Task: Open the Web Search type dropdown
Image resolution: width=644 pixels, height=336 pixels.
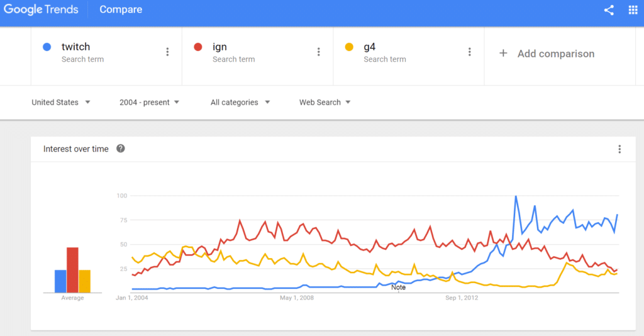Action: (325, 103)
